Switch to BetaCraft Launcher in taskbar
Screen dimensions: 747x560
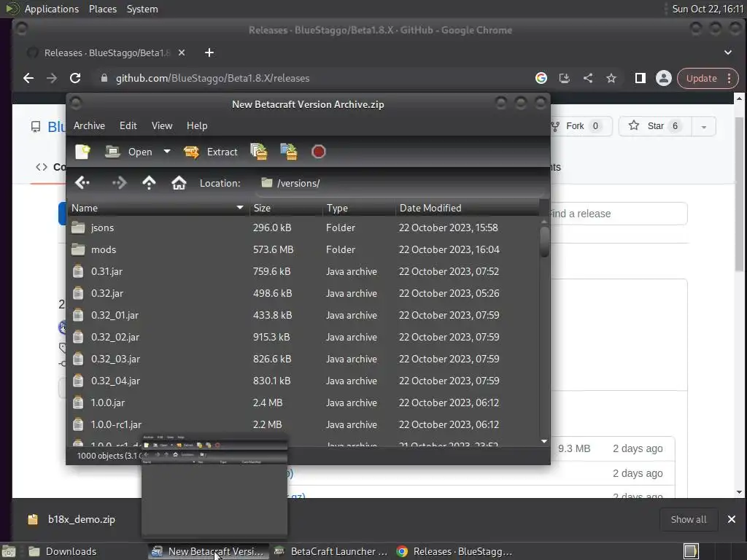tap(331, 551)
